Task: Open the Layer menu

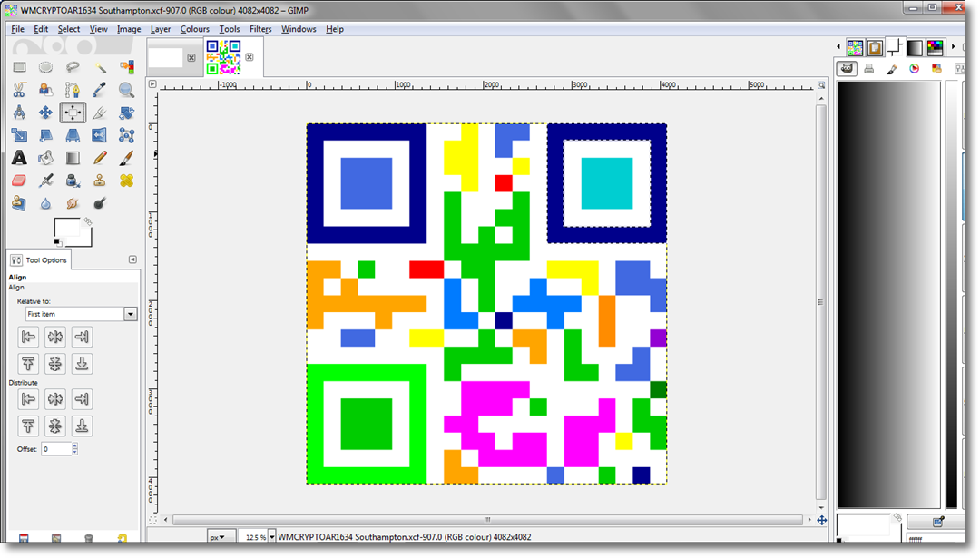Action: [x=161, y=29]
